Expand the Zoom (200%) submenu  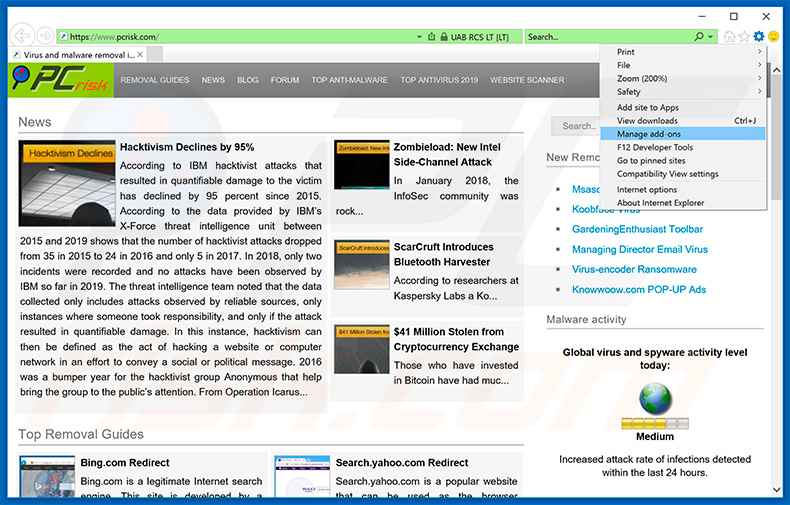tap(683, 78)
